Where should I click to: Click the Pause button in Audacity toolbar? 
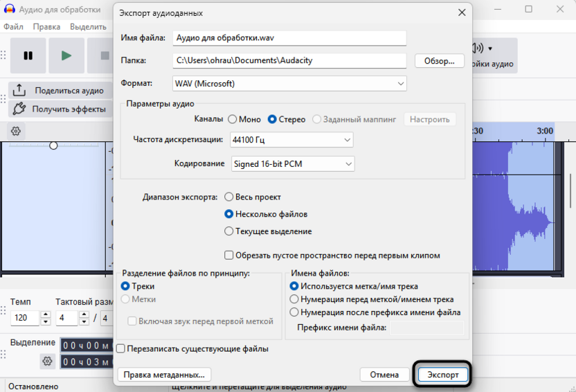[x=28, y=55]
